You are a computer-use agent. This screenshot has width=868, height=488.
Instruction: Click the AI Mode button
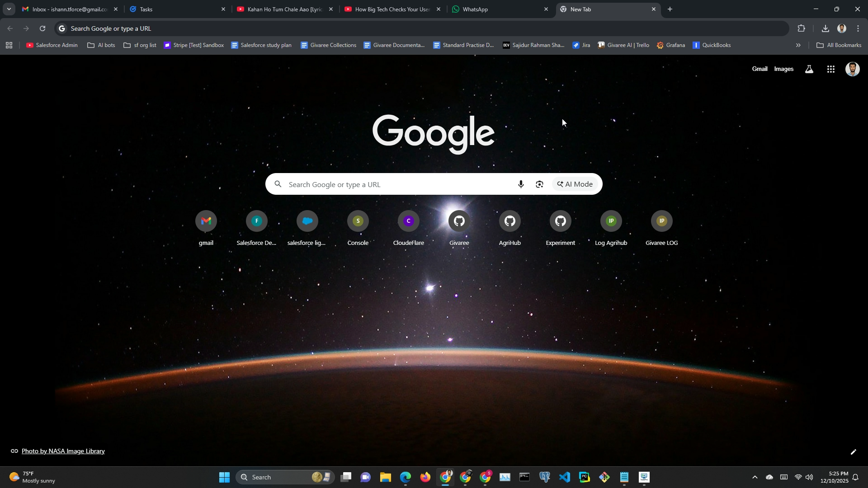575,184
